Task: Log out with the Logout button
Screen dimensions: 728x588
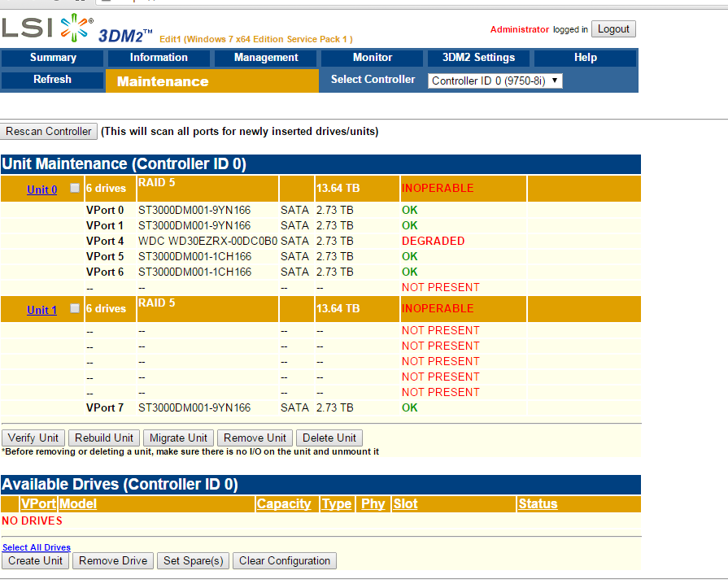Action: click(613, 28)
